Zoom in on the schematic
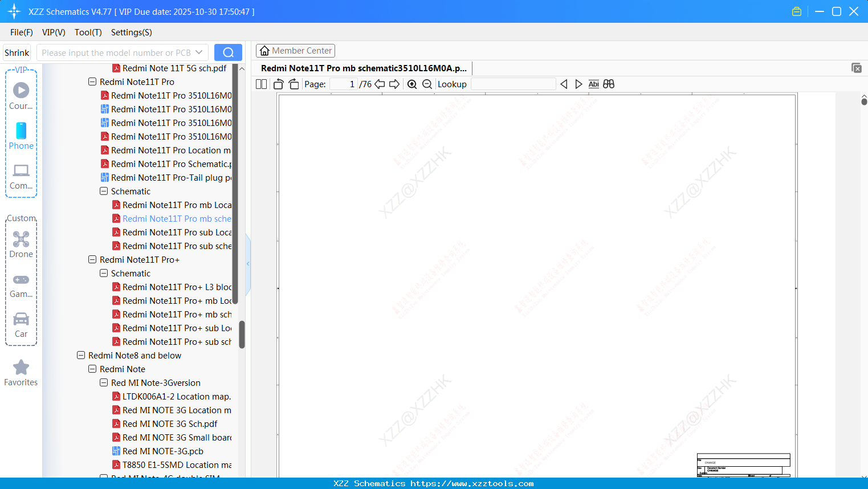Image resolution: width=868 pixels, height=489 pixels. (411, 84)
